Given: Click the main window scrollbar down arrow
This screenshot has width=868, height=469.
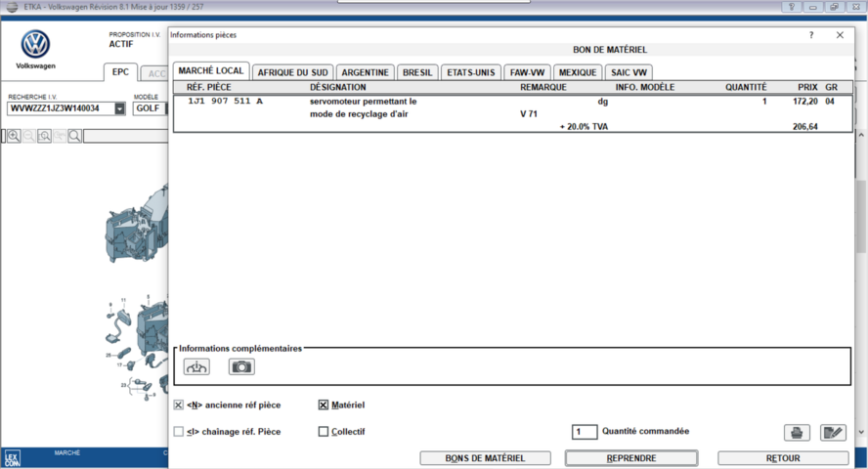Looking at the screenshot, I should 861,432.
